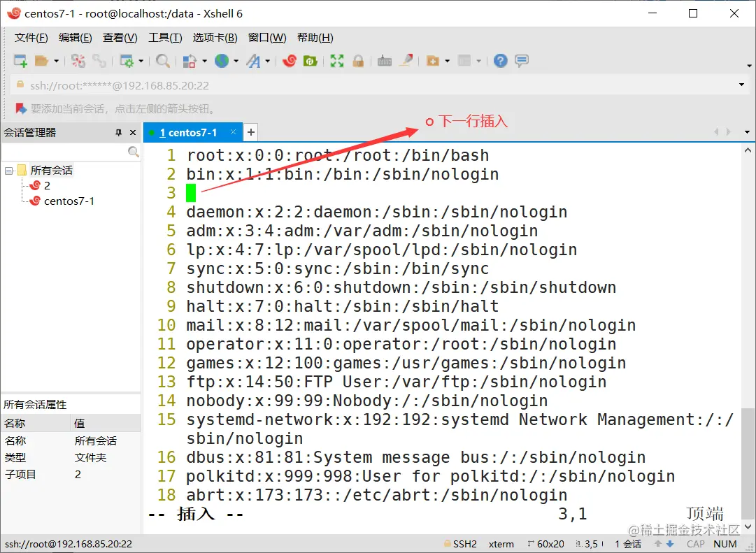Click the chat bubble feedback icon
Screen dimensions: 756x553
click(x=522, y=61)
